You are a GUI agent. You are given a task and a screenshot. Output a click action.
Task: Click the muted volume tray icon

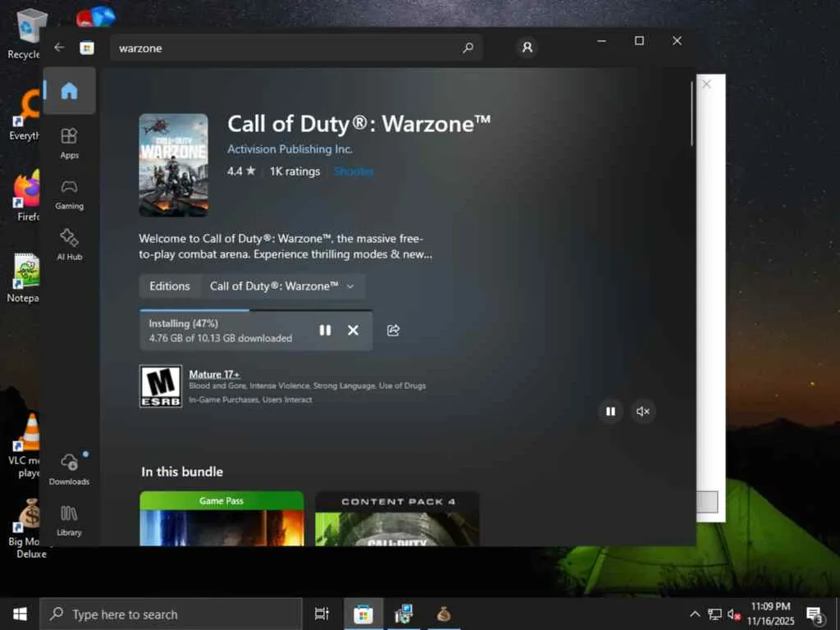click(x=734, y=614)
